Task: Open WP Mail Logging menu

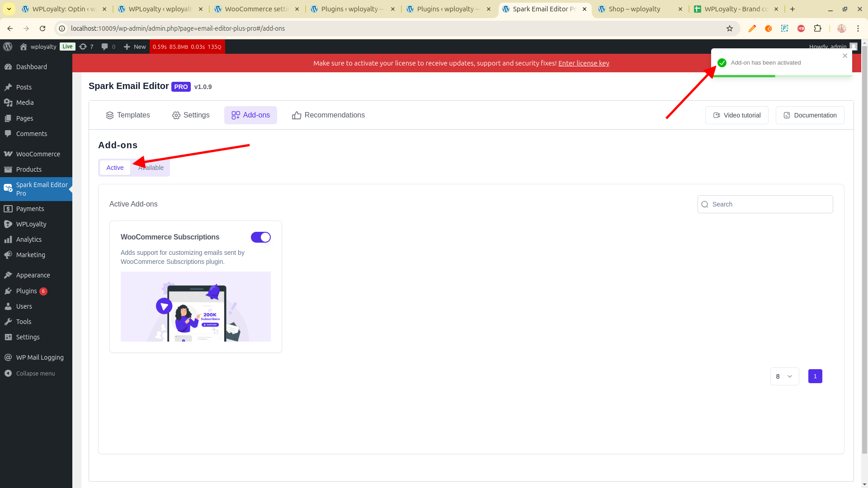Action: click(x=39, y=357)
